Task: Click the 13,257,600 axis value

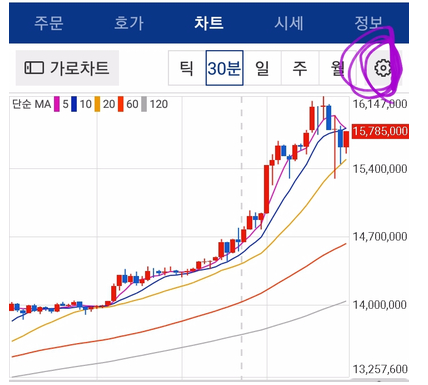Action: click(x=380, y=369)
